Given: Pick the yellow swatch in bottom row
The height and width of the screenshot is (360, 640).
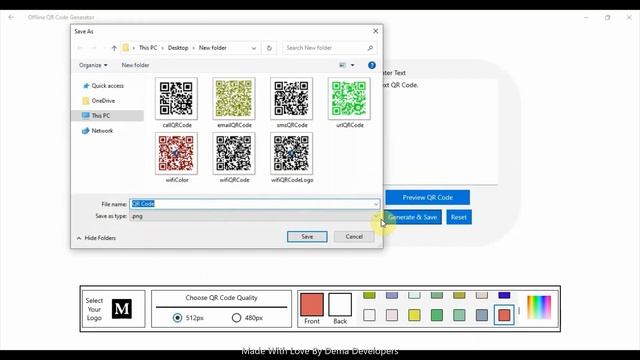Looking at the screenshot, I should coord(414,315).
